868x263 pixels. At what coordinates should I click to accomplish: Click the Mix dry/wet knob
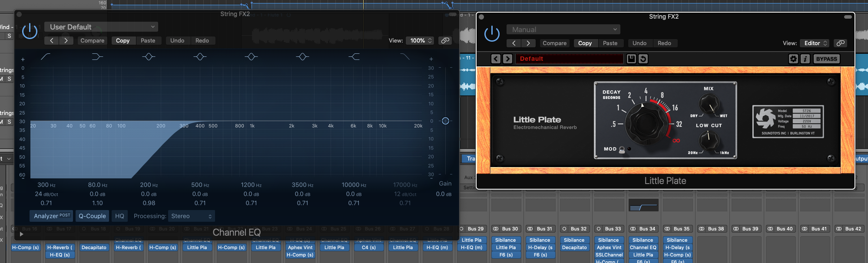pos(709,104)
